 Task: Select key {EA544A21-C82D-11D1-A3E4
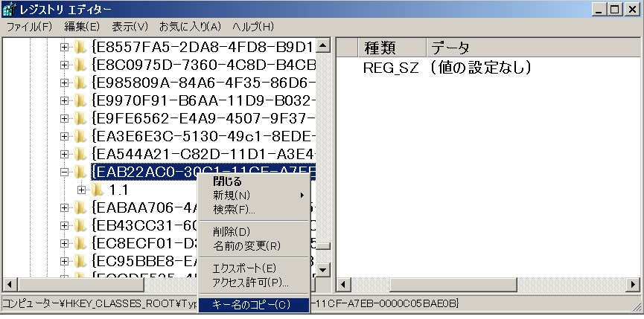point(204,154)
